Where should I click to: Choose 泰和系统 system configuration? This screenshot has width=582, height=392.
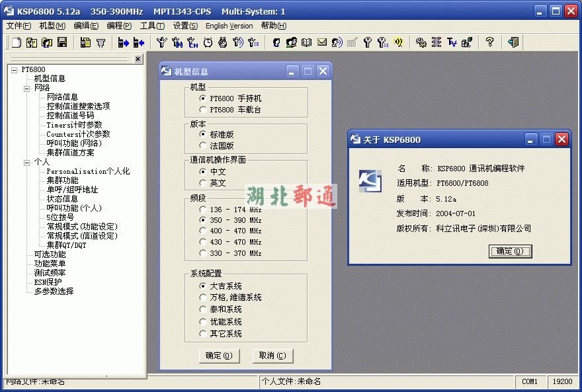202,309
